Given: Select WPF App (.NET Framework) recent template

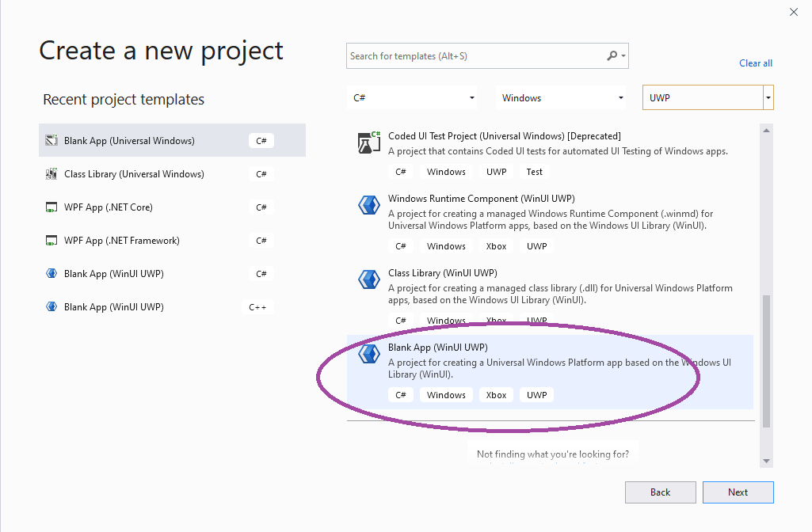Looking at the screenshot, I should [x=172, y=241].
